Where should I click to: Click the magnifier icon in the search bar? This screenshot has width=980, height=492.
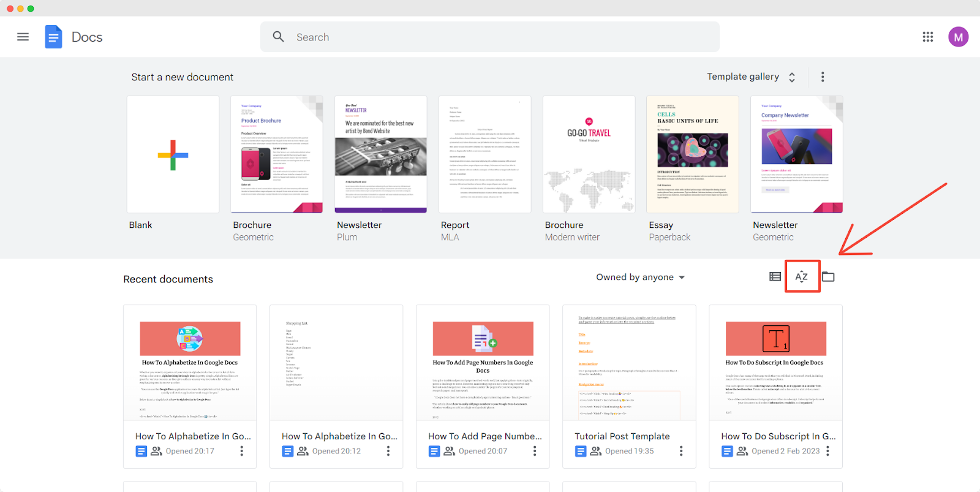[279, 37]
